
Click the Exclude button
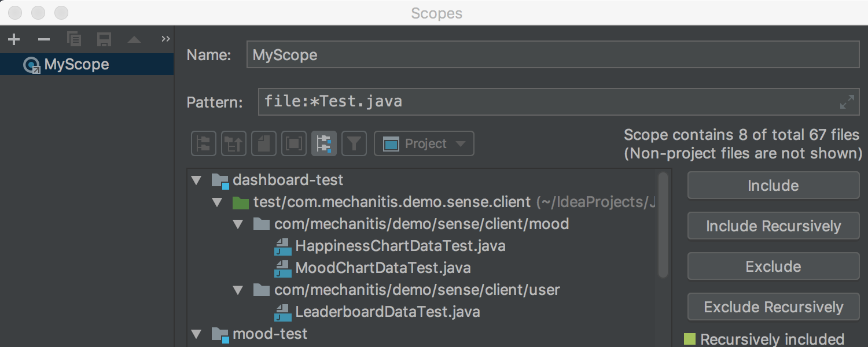tap(773, 267)
